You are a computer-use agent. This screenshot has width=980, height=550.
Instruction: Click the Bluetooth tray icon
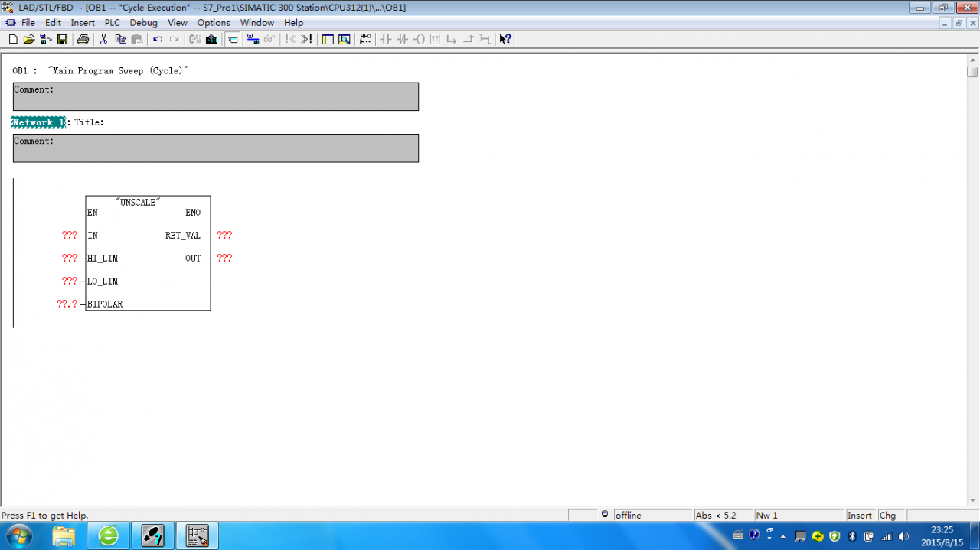[852, 535]
